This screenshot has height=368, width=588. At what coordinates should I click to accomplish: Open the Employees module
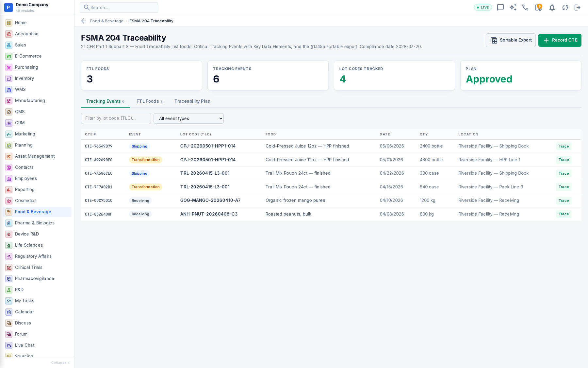click(37, 179)
